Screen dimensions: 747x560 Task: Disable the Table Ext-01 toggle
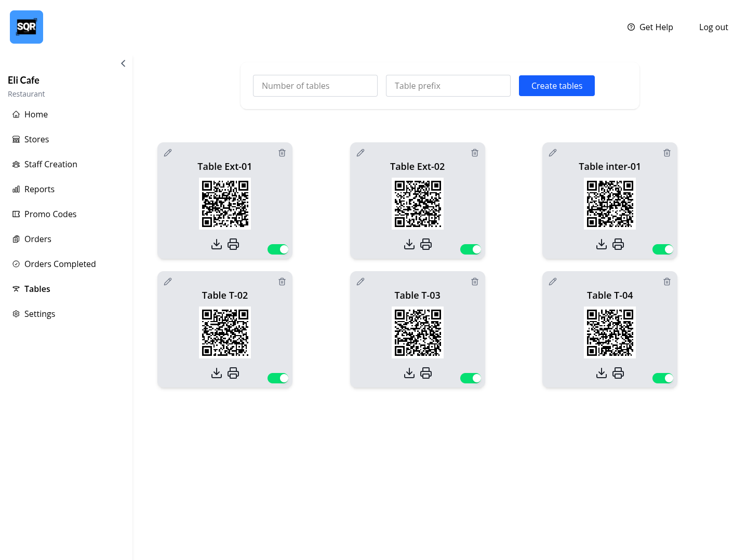278,249
